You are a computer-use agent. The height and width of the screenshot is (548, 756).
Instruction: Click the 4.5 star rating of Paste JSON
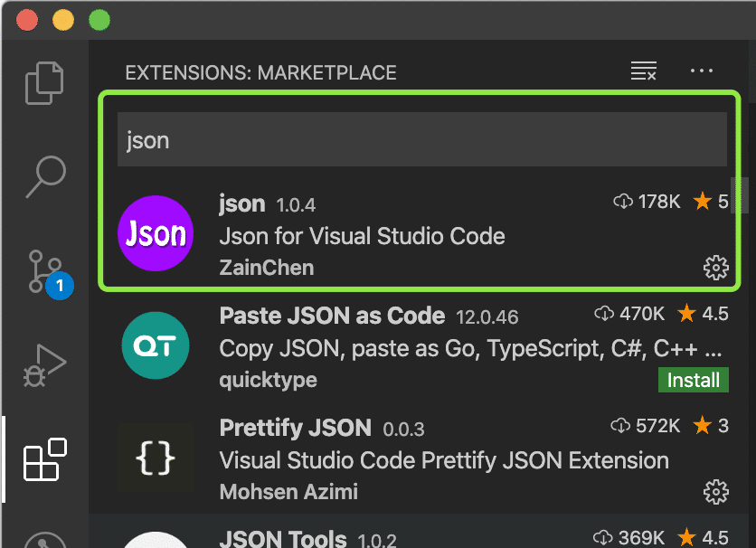[703, 315]
